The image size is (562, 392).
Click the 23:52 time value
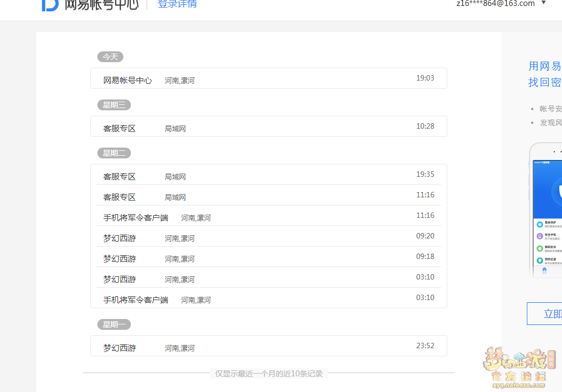[425, 346]
